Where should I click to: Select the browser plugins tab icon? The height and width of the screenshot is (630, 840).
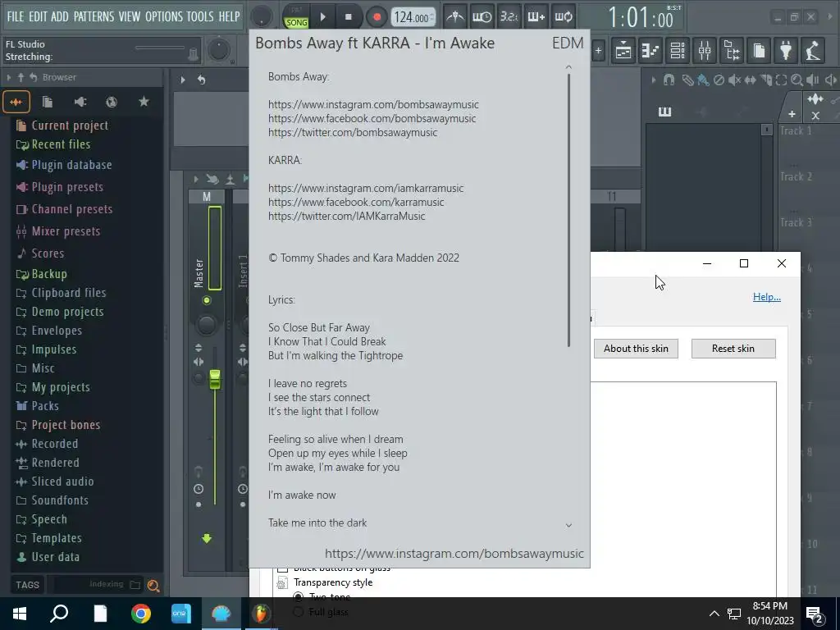point(80,102)
